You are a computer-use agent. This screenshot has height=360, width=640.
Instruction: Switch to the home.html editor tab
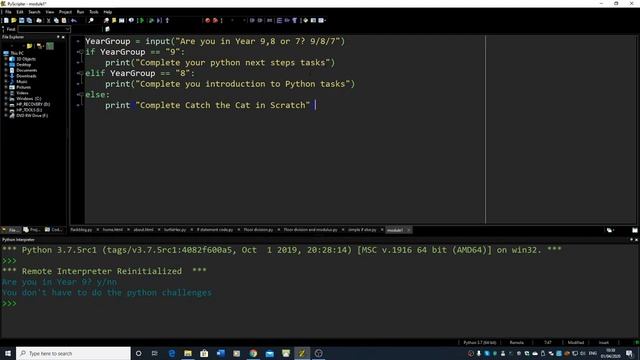tap(113, 230)
